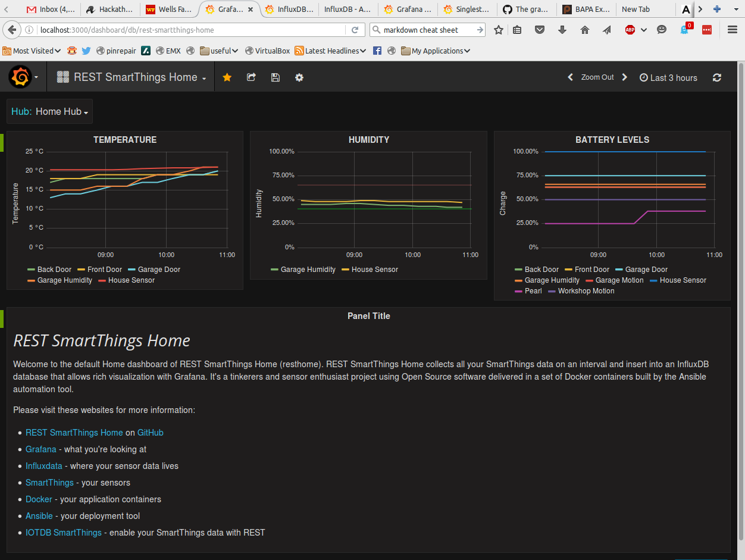The height and width of the screenshot is (560, 745).
Task: Expand the Home Hub variable dropdown
Action: point(62,111)
